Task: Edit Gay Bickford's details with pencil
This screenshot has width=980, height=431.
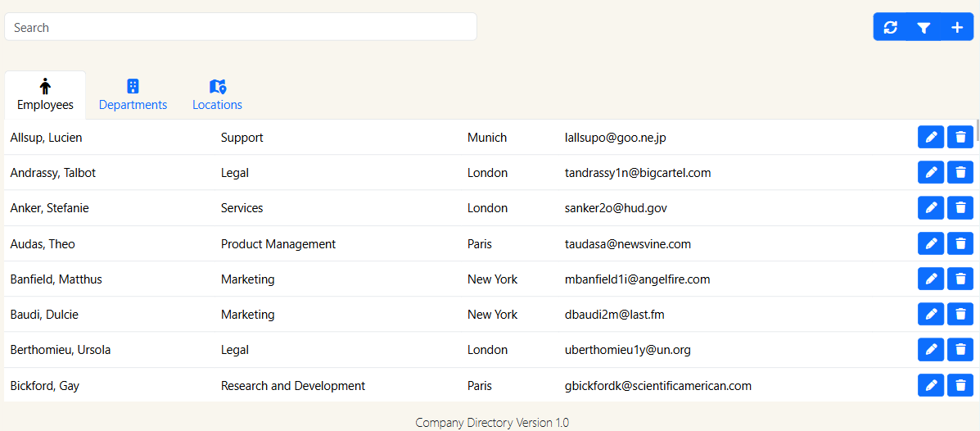Action: pos(931,385)
